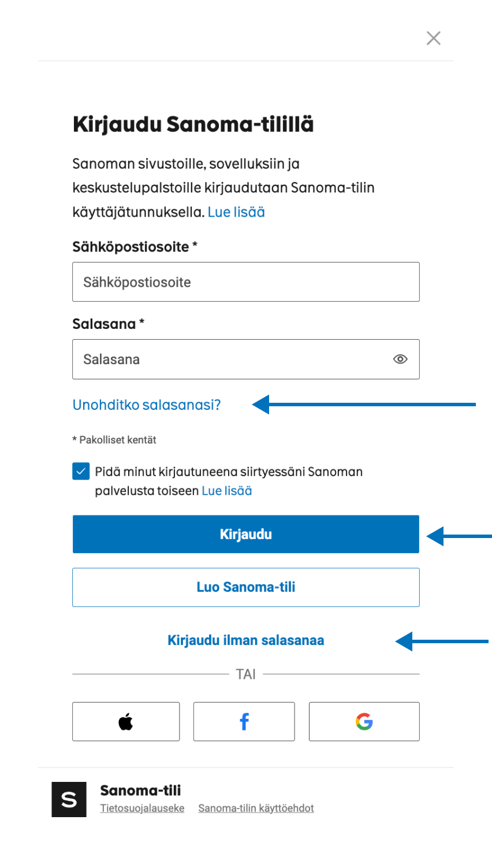
Task: Click the Kirjaudu login button
Action: click(245, 534)
